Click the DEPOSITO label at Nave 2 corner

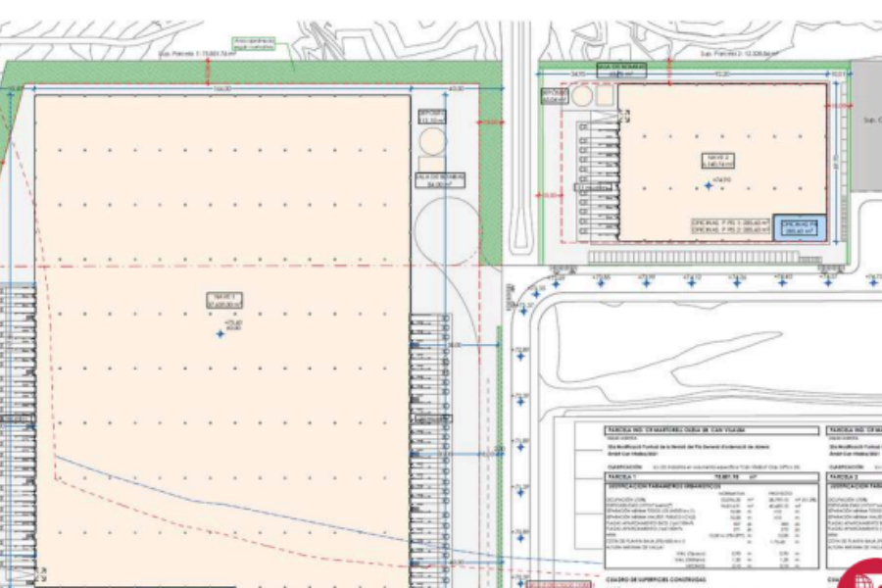554,95
